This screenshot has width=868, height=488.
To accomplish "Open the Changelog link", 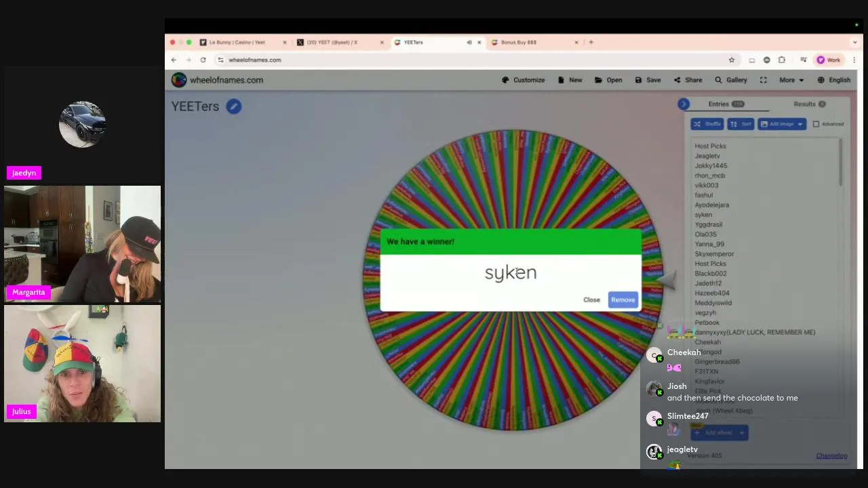I will (x=831, y=455).
